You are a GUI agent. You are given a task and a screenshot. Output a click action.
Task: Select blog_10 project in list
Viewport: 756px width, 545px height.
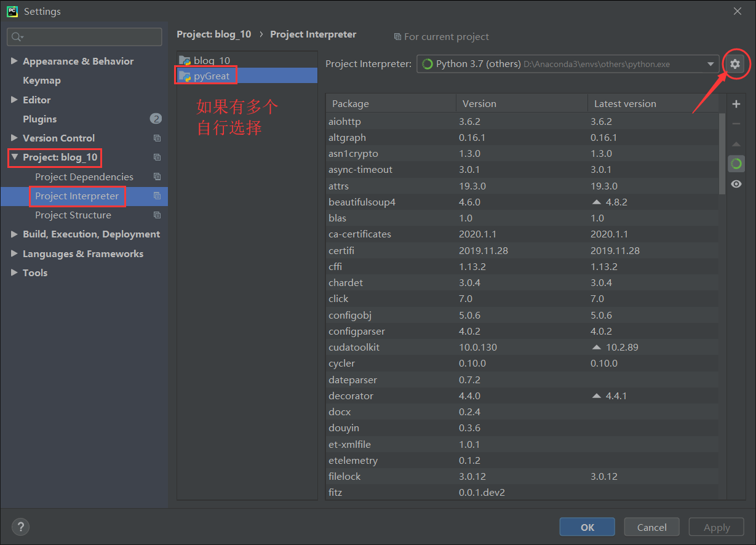click(247, 60)
